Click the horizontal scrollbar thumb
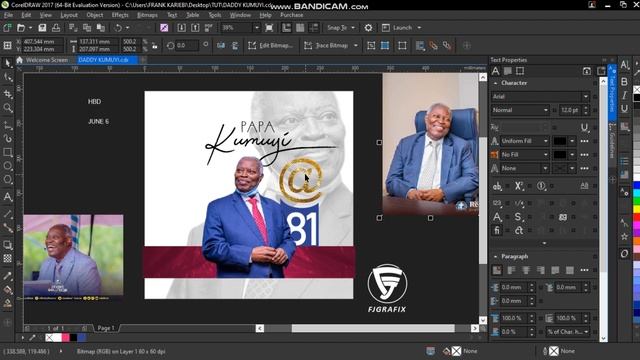Image resolution: width=640 pixels, height=360 pixels. (x=373, y=329)
